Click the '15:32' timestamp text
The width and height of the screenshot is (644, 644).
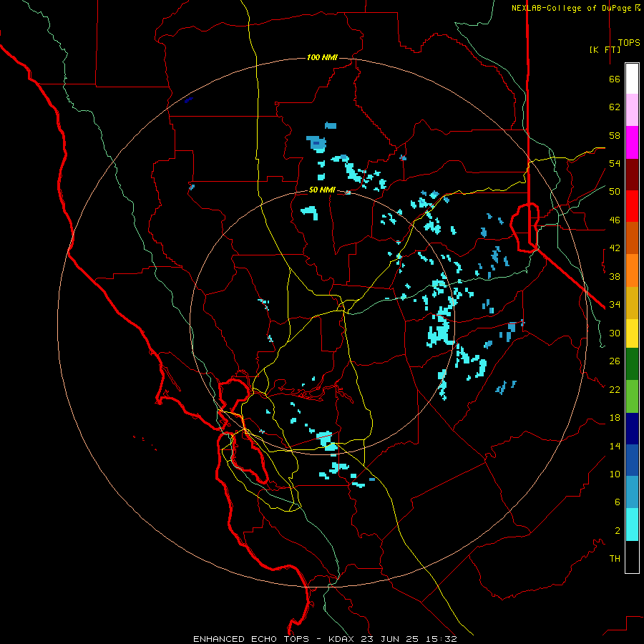(x=441, y=639)
